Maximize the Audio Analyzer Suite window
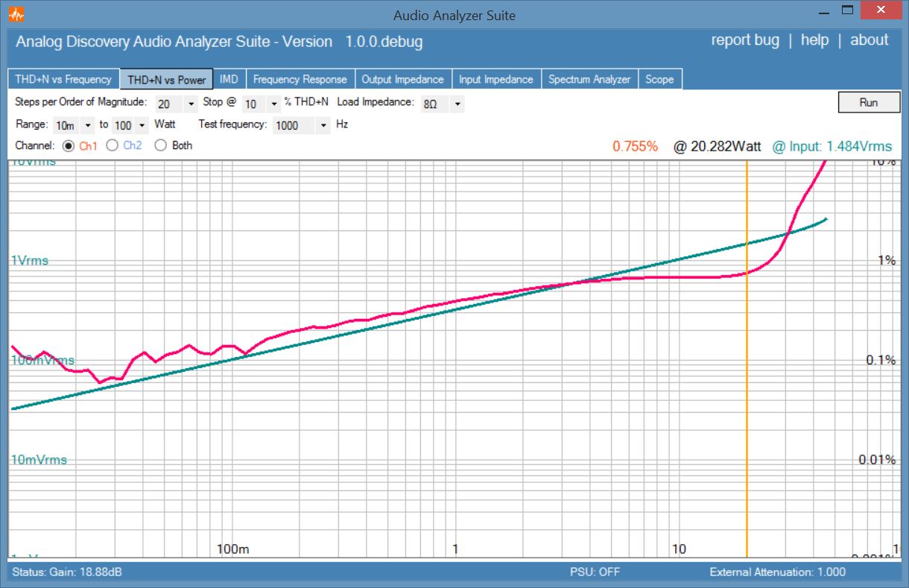 (847, 10)
